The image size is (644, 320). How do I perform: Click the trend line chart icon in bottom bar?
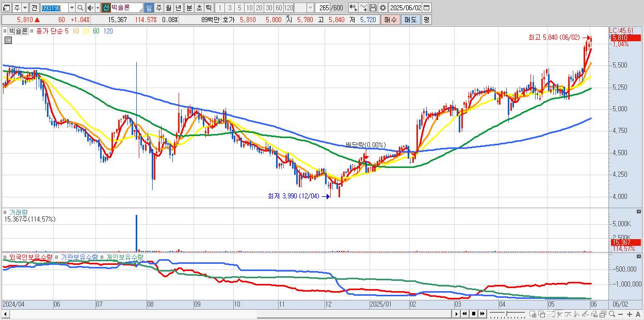coord(568,314)
